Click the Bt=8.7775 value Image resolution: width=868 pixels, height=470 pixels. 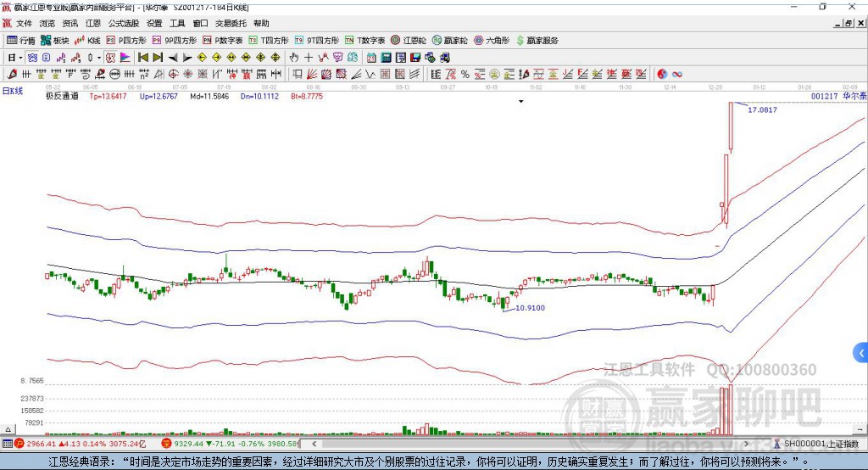coord(307,97)
